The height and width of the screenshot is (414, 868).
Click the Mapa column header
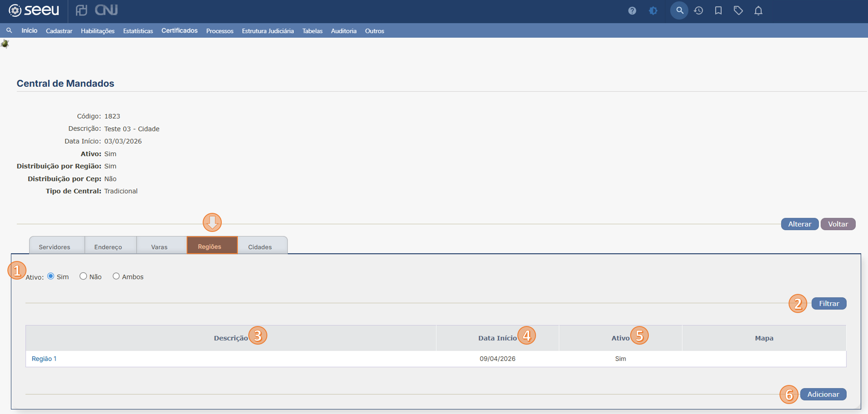tap(764, 338)
